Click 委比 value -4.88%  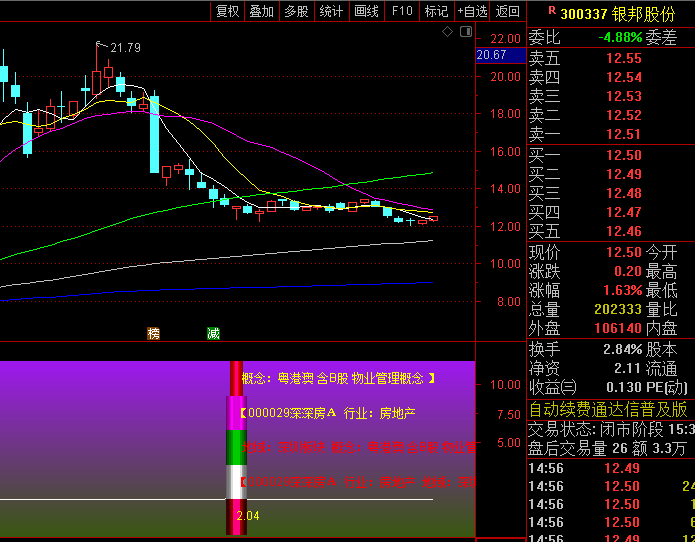click(x=620, y=38)
